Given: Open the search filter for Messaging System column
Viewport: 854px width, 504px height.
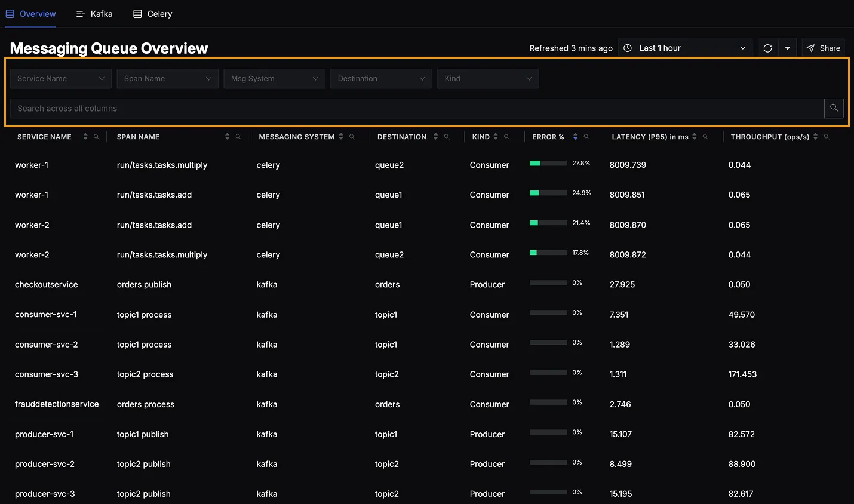Looking at the screenshot, I should [352, 137].
